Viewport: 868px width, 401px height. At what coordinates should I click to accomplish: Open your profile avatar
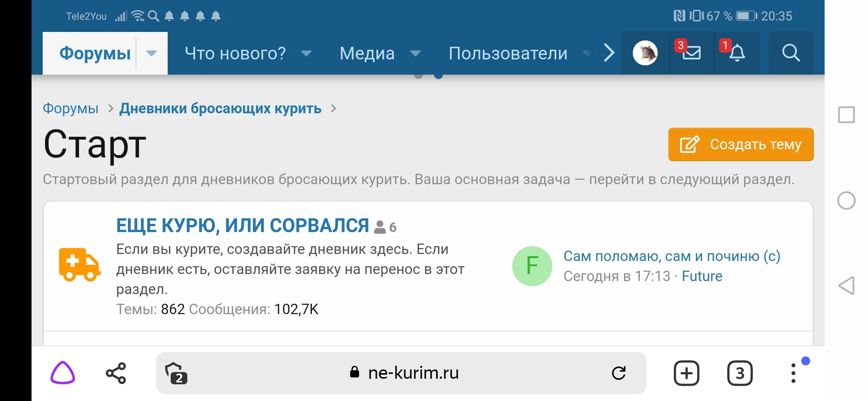(x=645, y=53)
